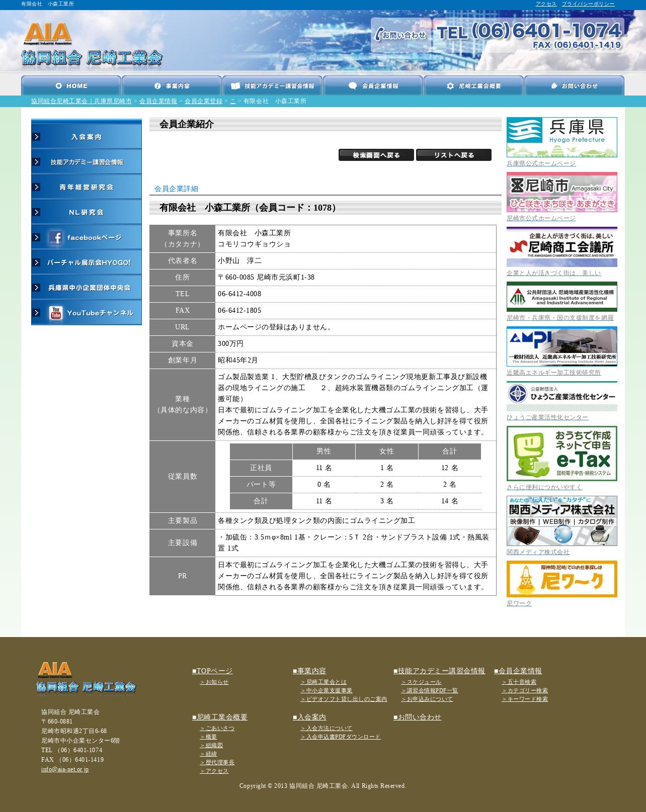This screenshot has width=646, height=812.
Task: Open footer ■お問い合わせ link
Action: point(417,717)
